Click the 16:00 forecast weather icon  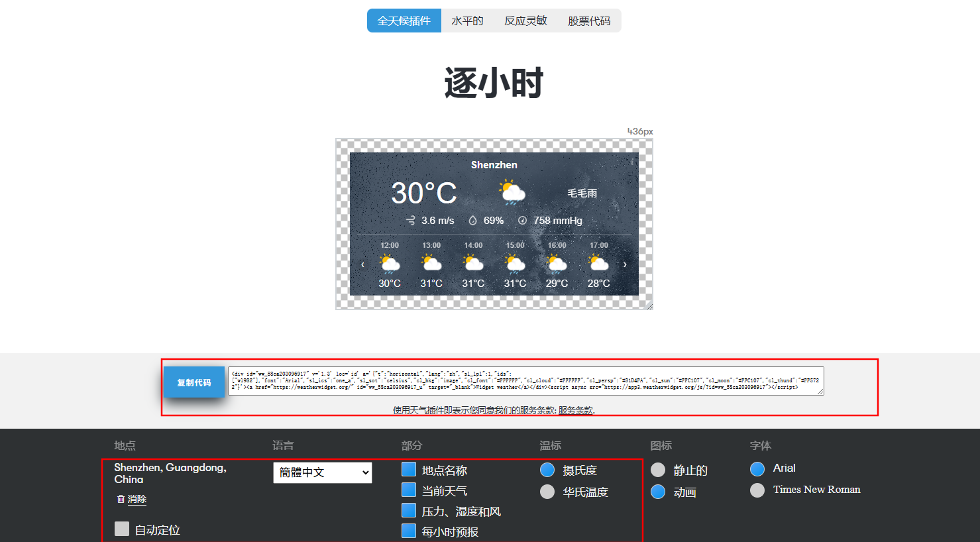click(557, 264)
